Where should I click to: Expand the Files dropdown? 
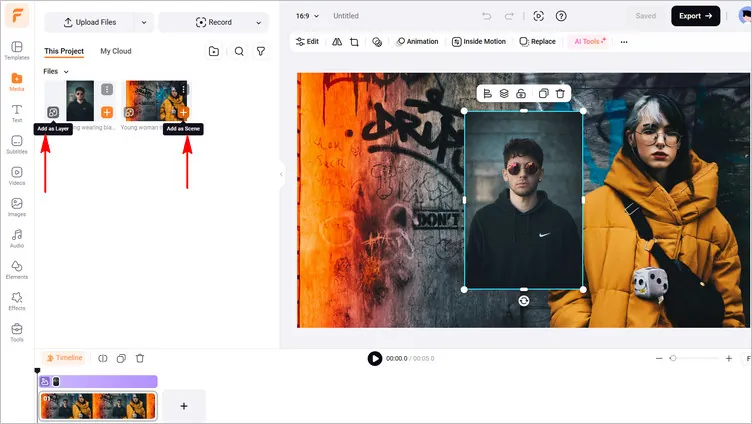click(56, 71)
